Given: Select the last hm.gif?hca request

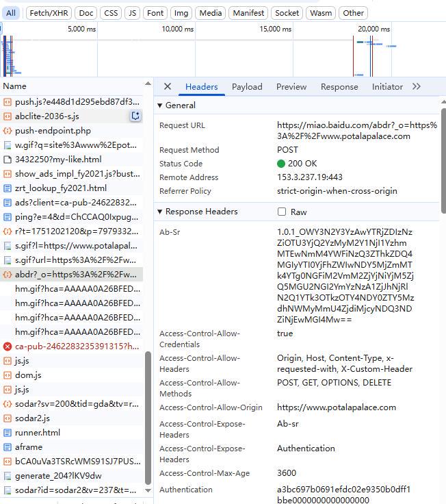Looking at the screenshot, I should (71, 332).
